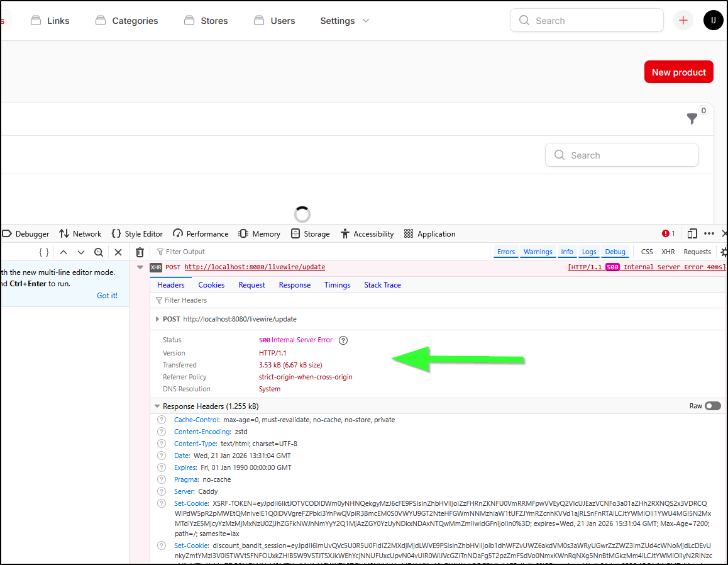Open the Settings dropdown menu
Image resolution: width=728 pixels, height=565 pixels.
tap(345, 21)
